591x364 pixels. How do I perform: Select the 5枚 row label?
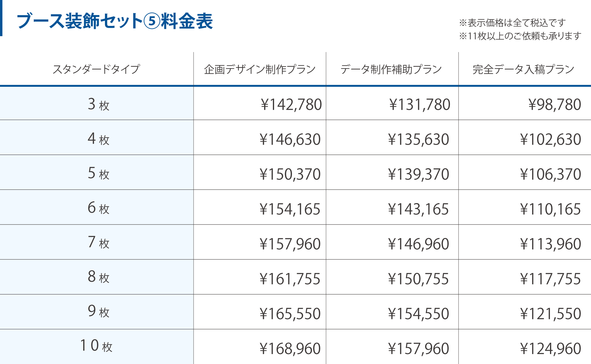(x=98, y=174)
